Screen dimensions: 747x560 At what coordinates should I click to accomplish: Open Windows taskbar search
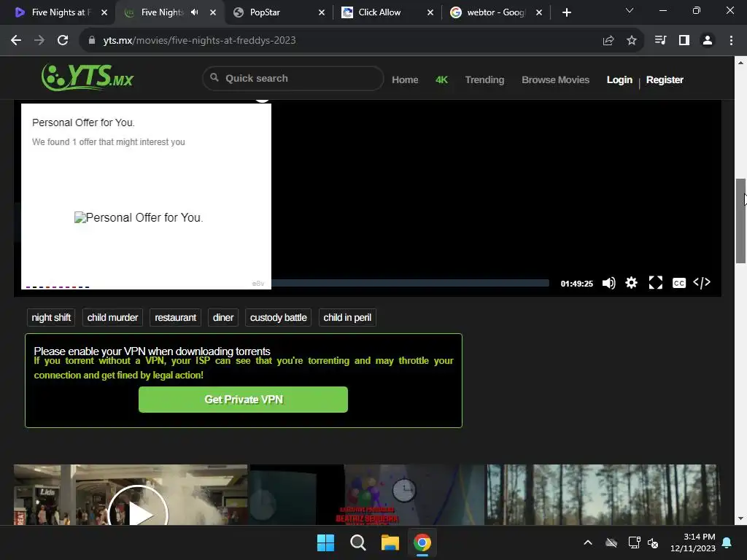357,542
